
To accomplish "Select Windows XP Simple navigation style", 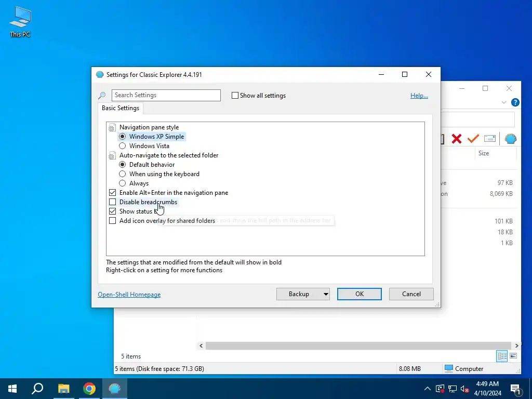I will click(123, 137).
